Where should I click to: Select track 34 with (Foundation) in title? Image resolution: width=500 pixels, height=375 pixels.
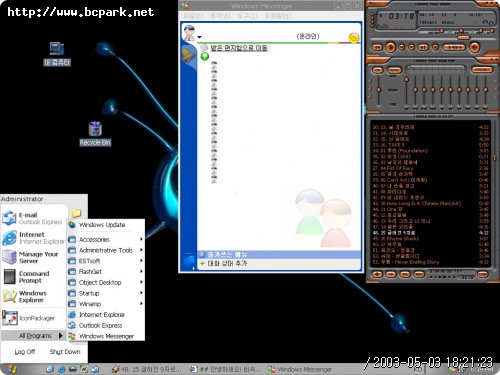430,151
